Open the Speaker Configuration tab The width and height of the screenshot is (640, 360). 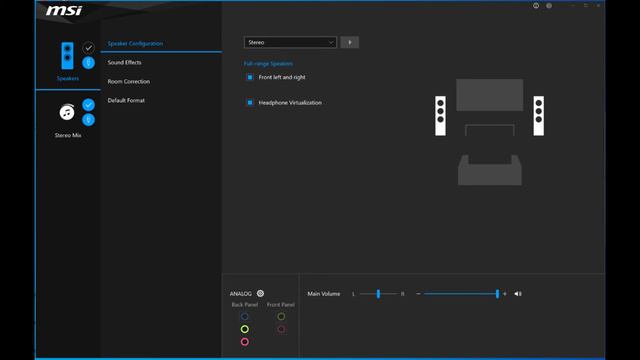tap(135, 43)
